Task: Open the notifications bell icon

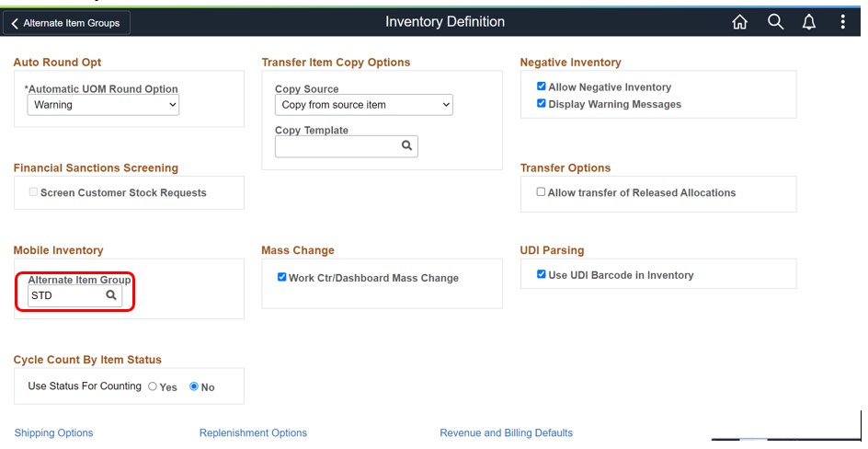Action: click(x=809, y=23)
